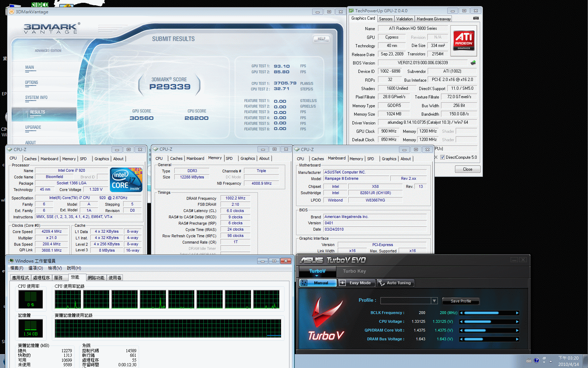This screenshot has height=368, width=588.
Task: Click the HELP button in 3DMark Vantage
Action: [321, 39]
